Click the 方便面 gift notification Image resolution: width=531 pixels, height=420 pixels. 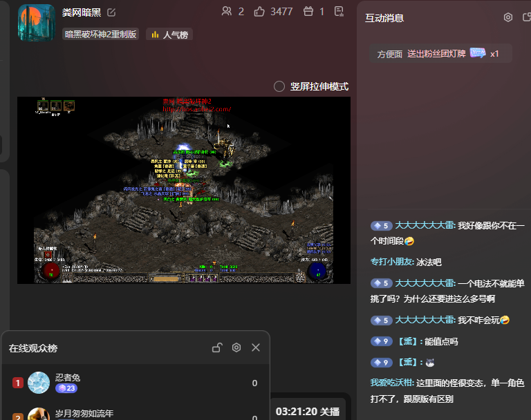440,53
